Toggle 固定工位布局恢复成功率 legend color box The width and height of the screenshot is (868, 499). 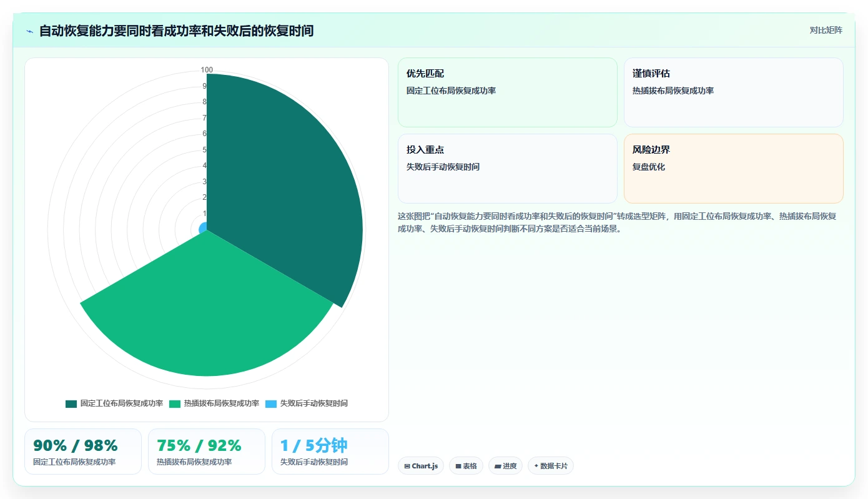(x=71, y=404)
